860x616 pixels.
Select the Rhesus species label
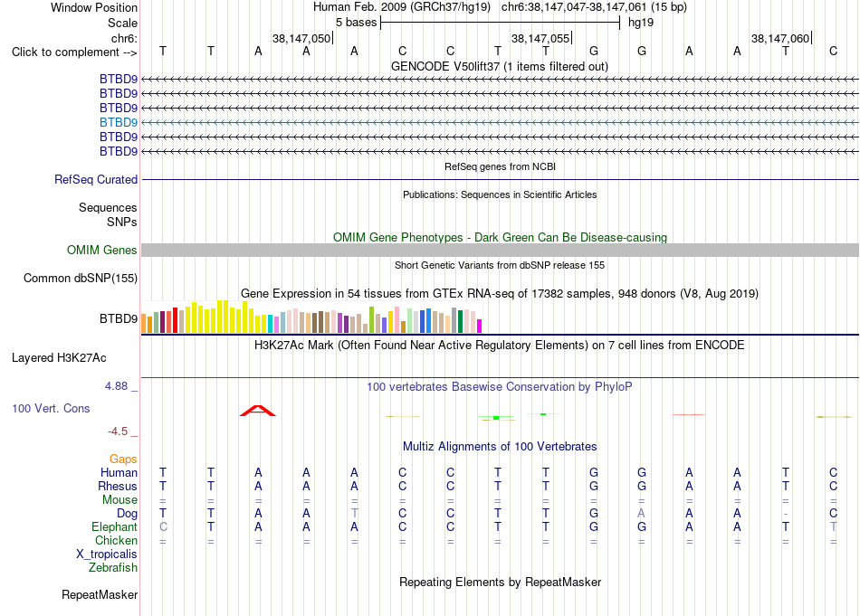(x=118, y=486)
